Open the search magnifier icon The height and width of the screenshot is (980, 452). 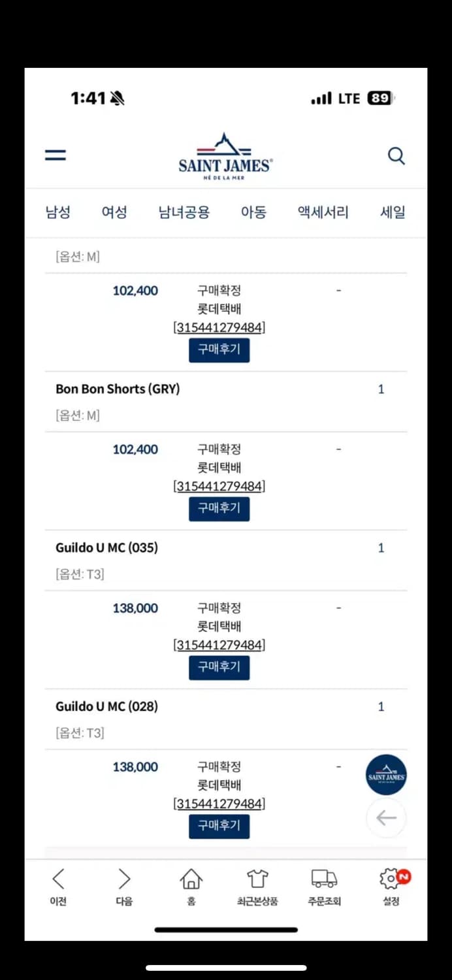[396, 156]
